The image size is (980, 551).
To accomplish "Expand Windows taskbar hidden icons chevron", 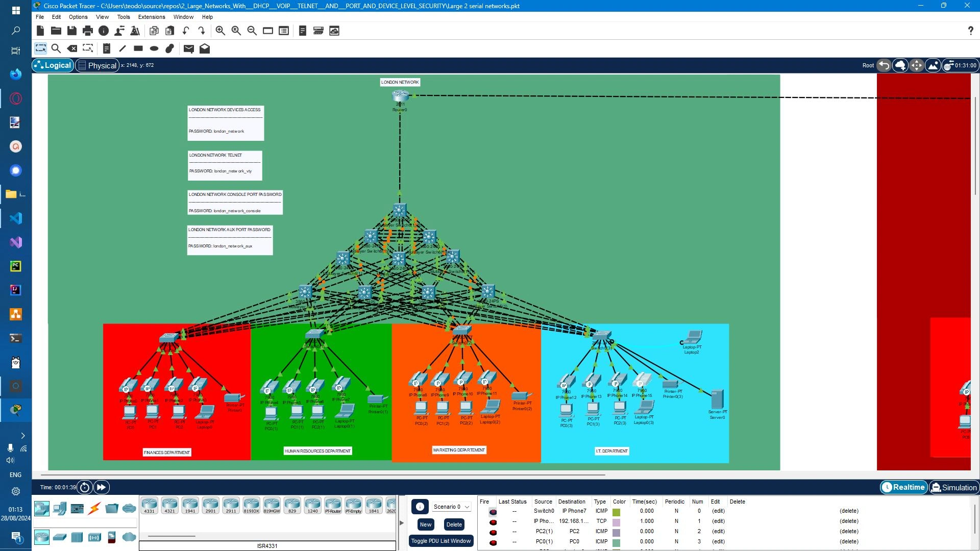I will coord(22,436).
